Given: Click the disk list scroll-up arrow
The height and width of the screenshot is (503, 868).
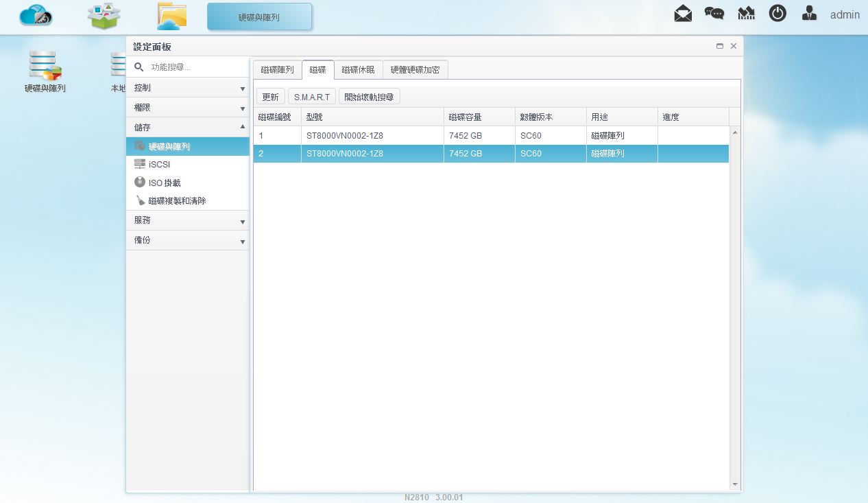Looking at the screenshot, I should pyautogui.click(x=735, y=132).
